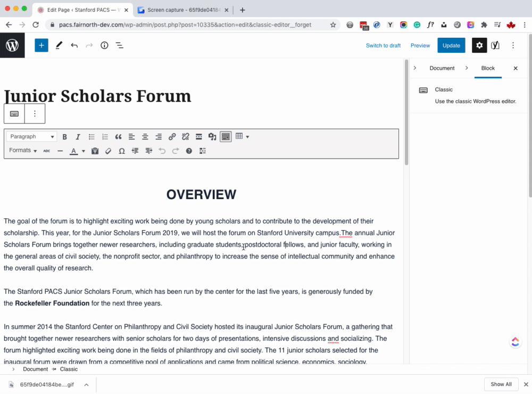
Task: Click the Classic block type keyboard icon
Action: (14, 114)
